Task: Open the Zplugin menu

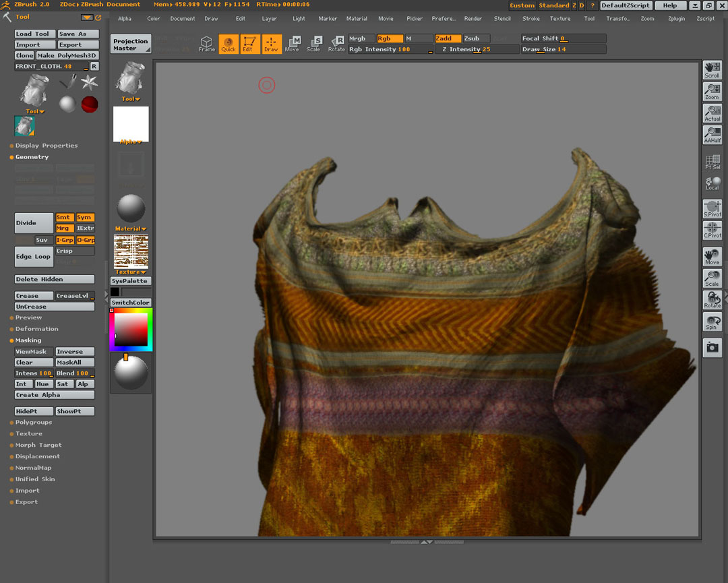Action: click(x=676, y=18)
